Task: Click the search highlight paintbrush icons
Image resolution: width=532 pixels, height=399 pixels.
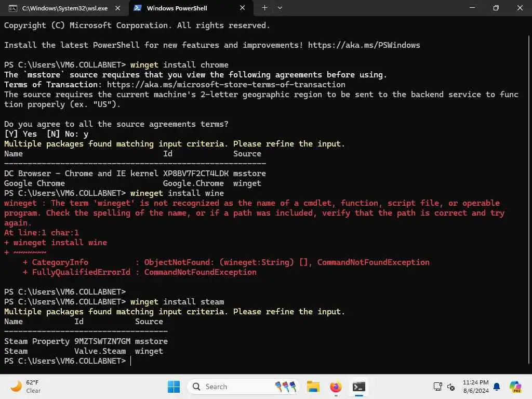Action: pyautogui.click(x=286, y=387)
